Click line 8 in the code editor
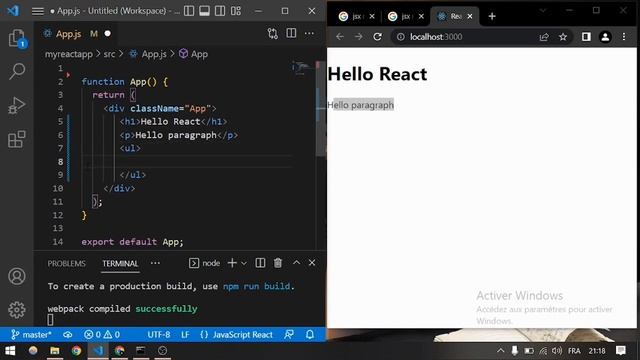 (x=187, y=162)
